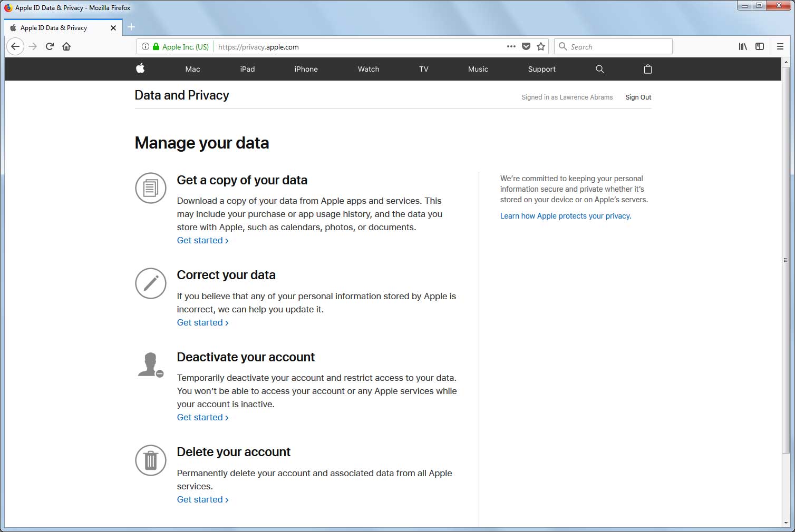The image size is (795, 532).
Task: Open the search magnifier in Apple nav
Action: (599, 69)
